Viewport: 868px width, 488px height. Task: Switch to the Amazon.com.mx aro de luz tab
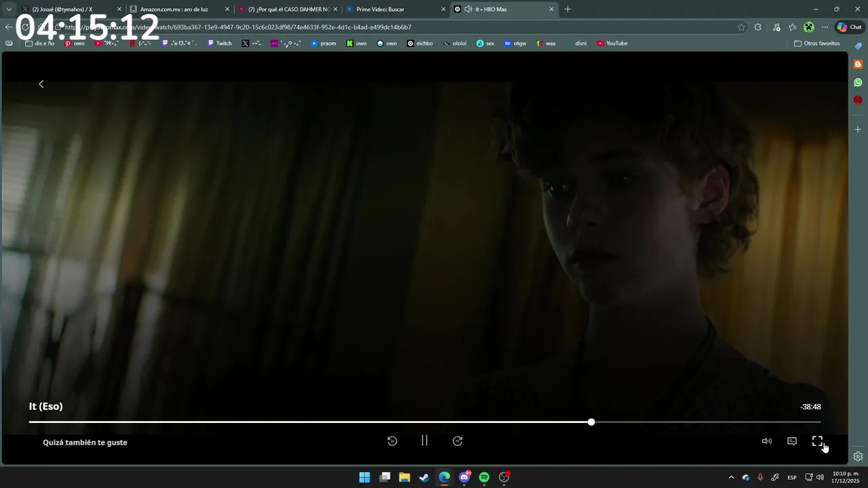coord(180,9)
